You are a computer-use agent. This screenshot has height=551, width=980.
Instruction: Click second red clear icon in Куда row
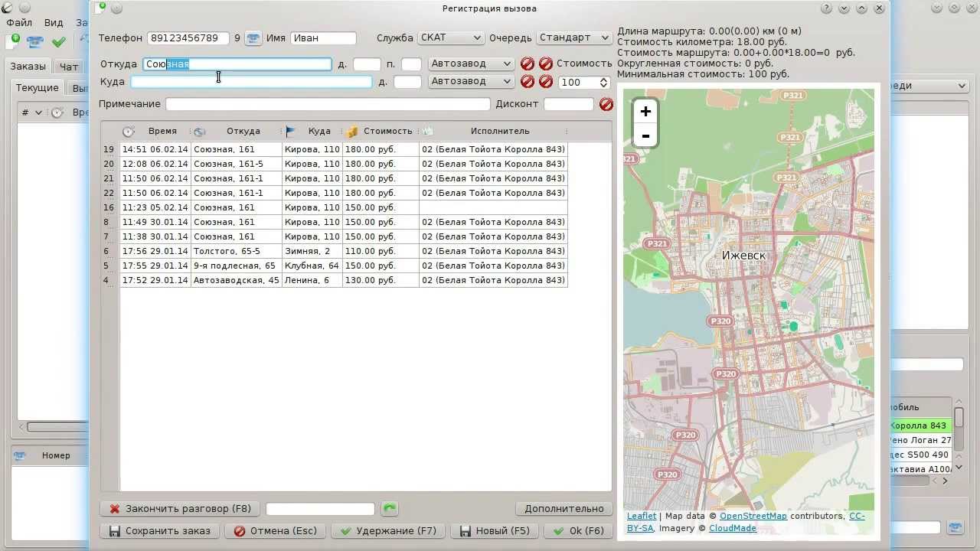tap(546, 81)
